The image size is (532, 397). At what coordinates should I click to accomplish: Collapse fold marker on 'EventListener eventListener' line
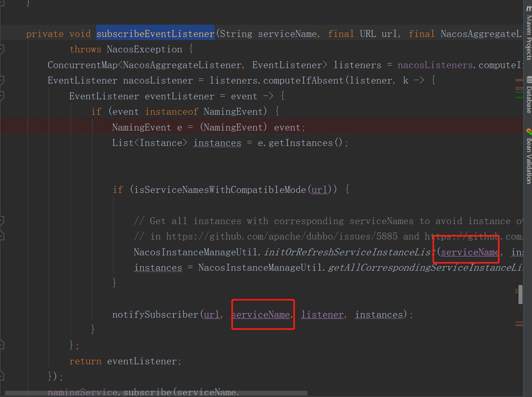[2, 96]
